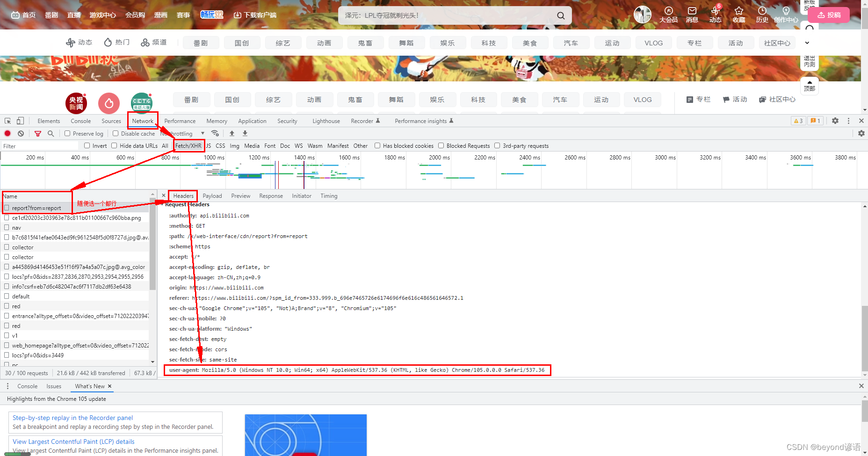Open the Performance panel tab
The image size is (868, 456).
180,121
